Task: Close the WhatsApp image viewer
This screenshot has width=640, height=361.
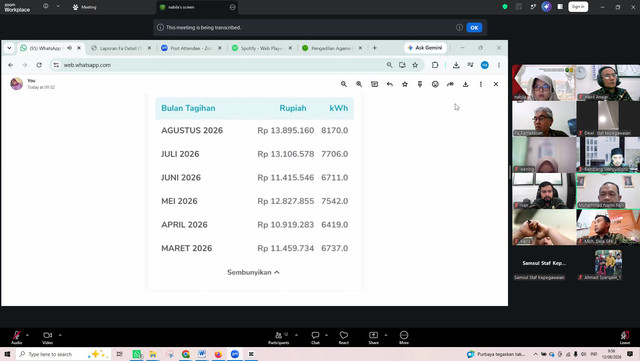Action: (496, 84)
